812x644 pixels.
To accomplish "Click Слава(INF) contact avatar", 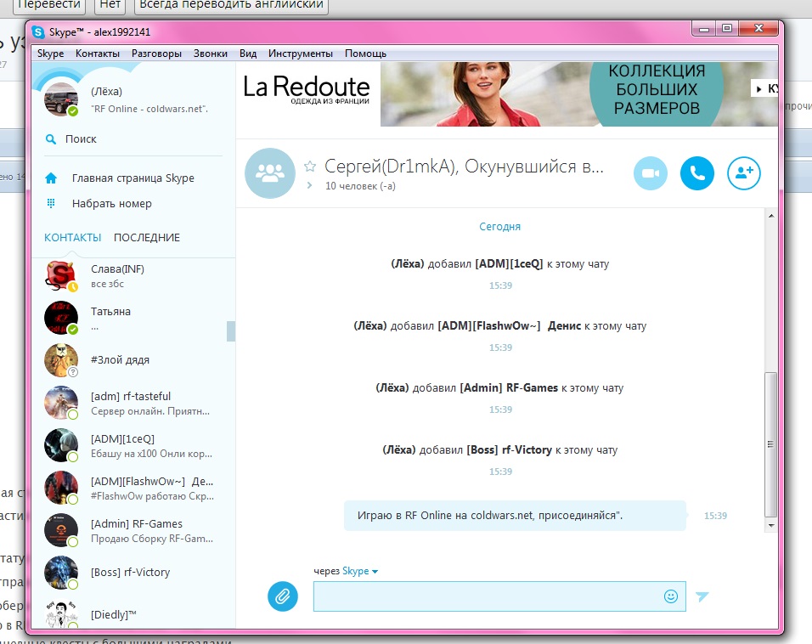I will point(61,275).
